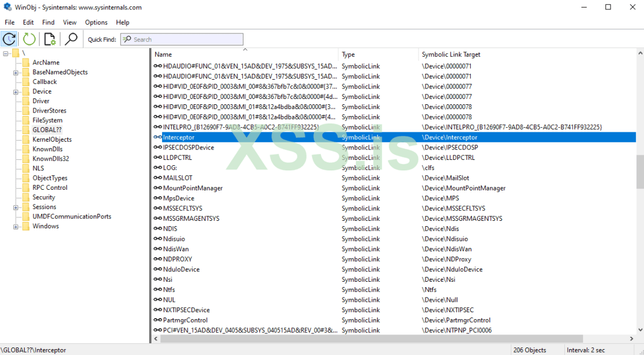Select the DriverStores tree item
This screenshot has width=644, height=355.
[49, 111]
